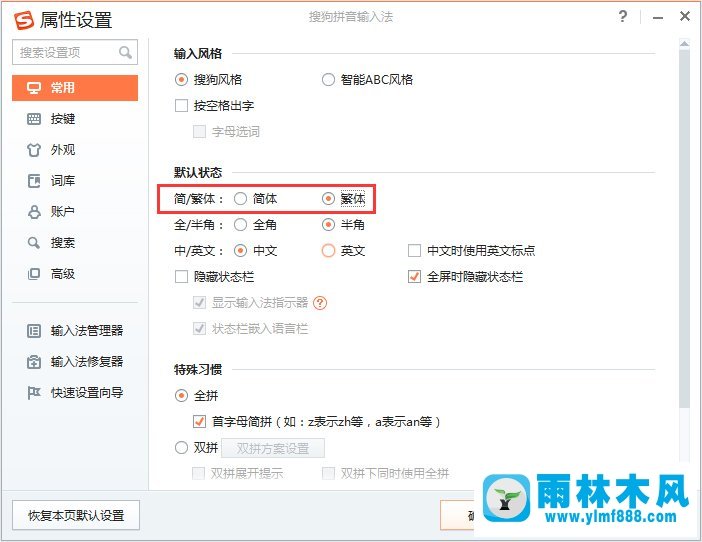Open help via the title bar question mark

623,17
